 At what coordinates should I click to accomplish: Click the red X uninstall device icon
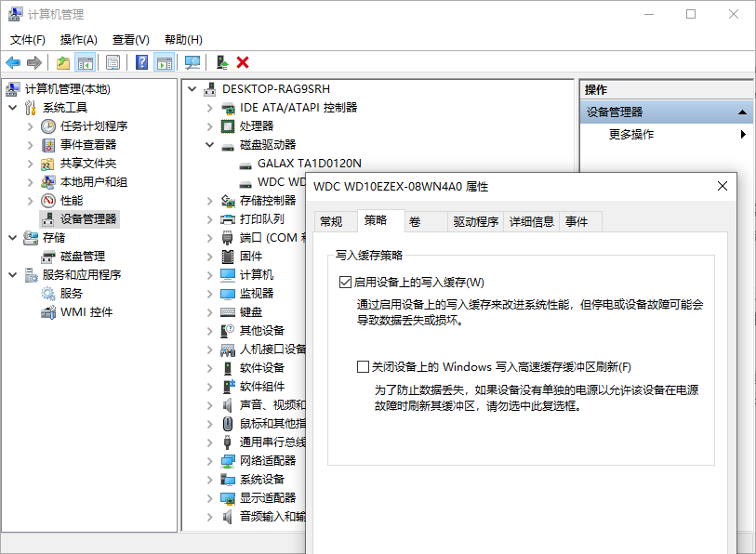pyautogui.click(x=243, y=62)
